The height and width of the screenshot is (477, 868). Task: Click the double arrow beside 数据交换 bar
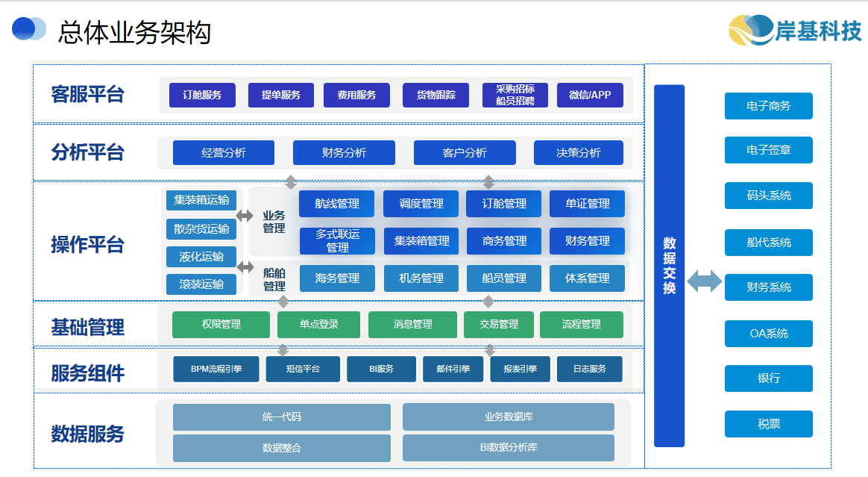(704, 281)
